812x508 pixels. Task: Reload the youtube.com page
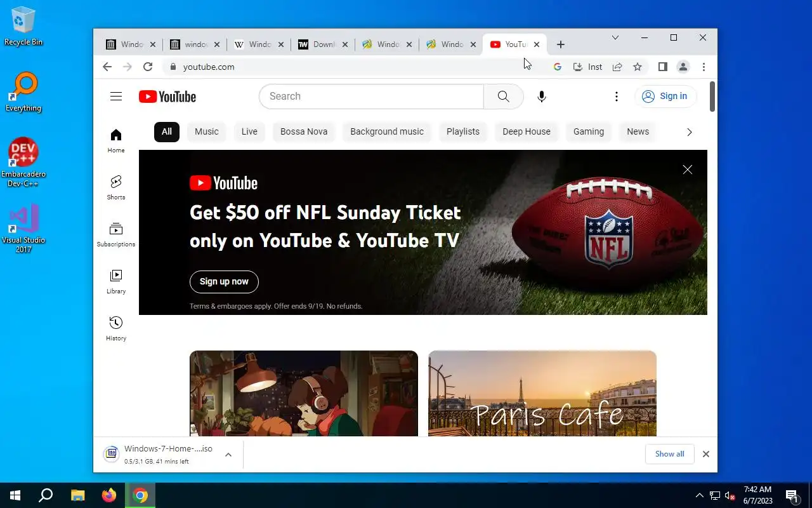(148, 67)
